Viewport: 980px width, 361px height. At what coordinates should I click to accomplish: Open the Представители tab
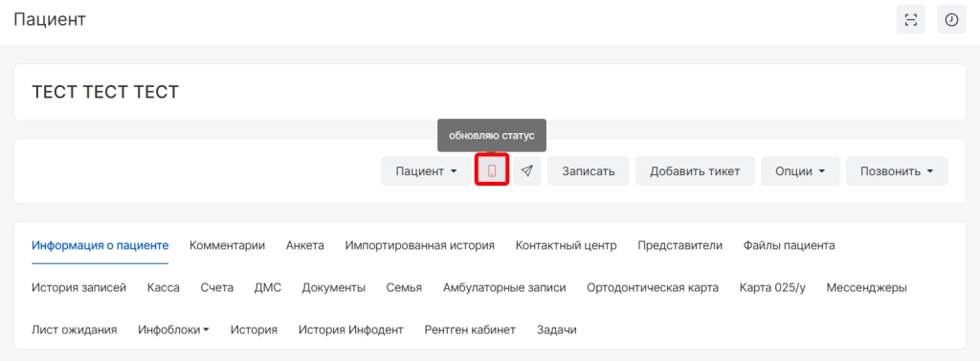tap(680, 245)
